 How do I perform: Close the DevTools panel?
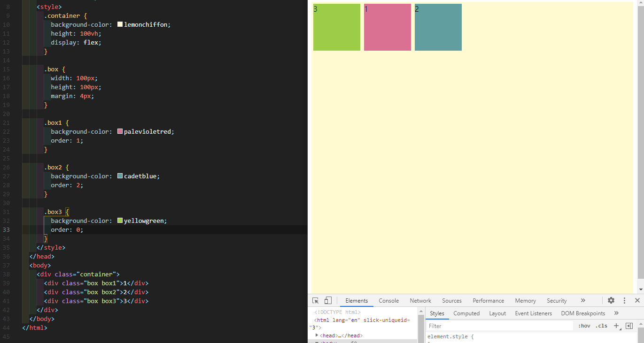[x=637, y=301]
